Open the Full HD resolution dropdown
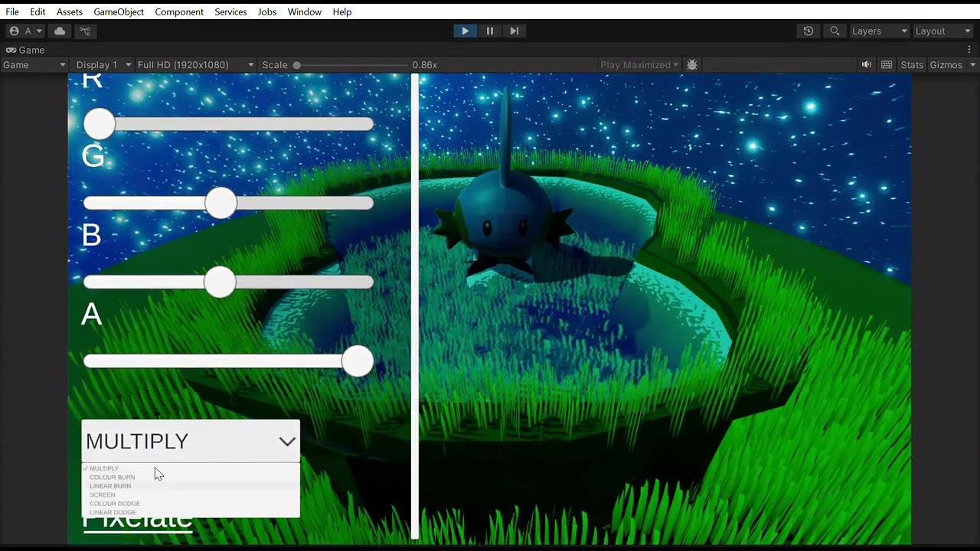 coord(195,65)
